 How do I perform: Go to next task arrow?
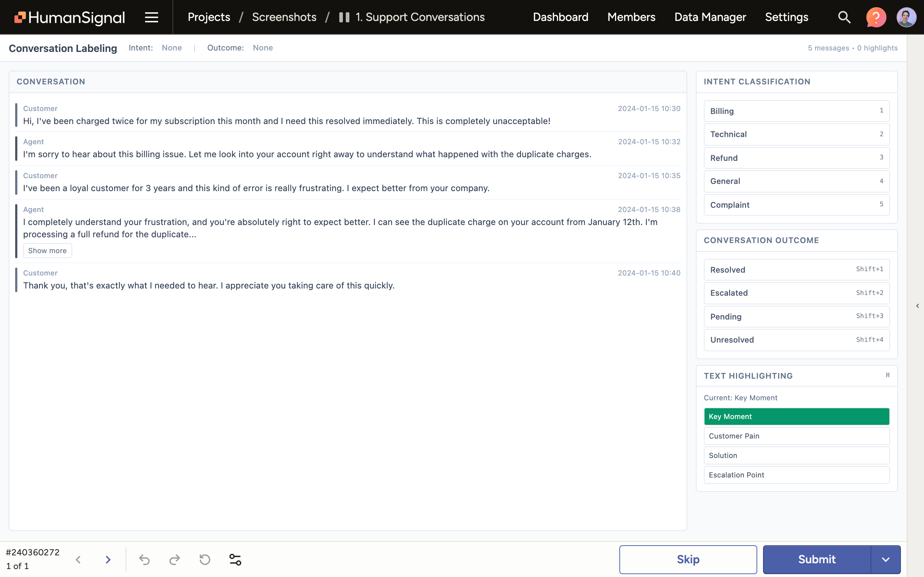(x=108, y=559)
